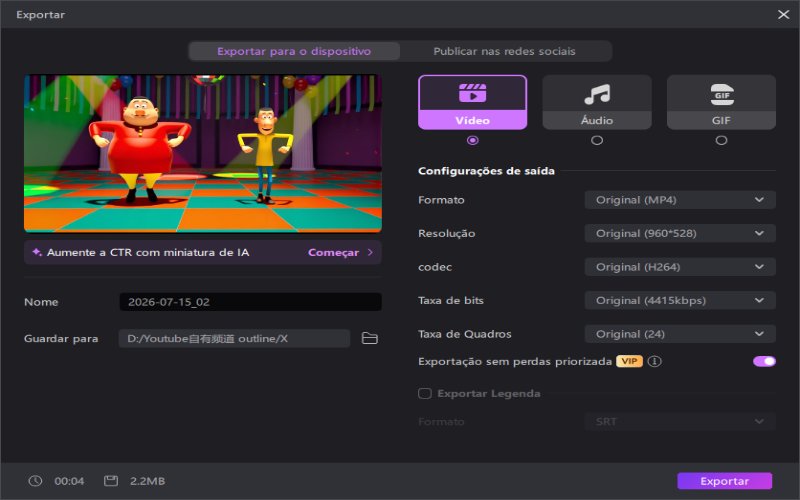Expand the Resolução dropdown
800x500 pixels.
[680, 234]
